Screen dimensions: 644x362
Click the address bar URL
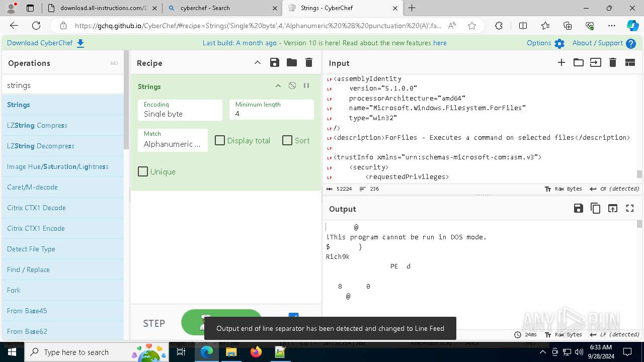[258, 26]
